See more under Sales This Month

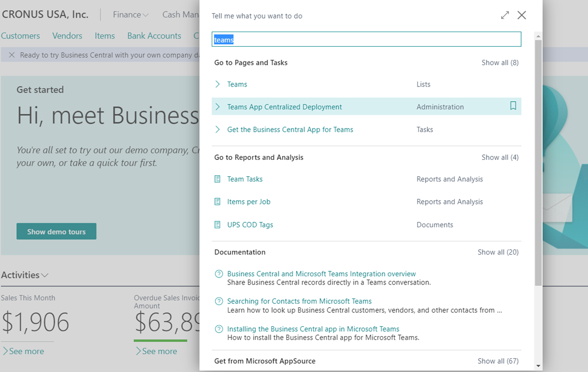coord(23,351)
